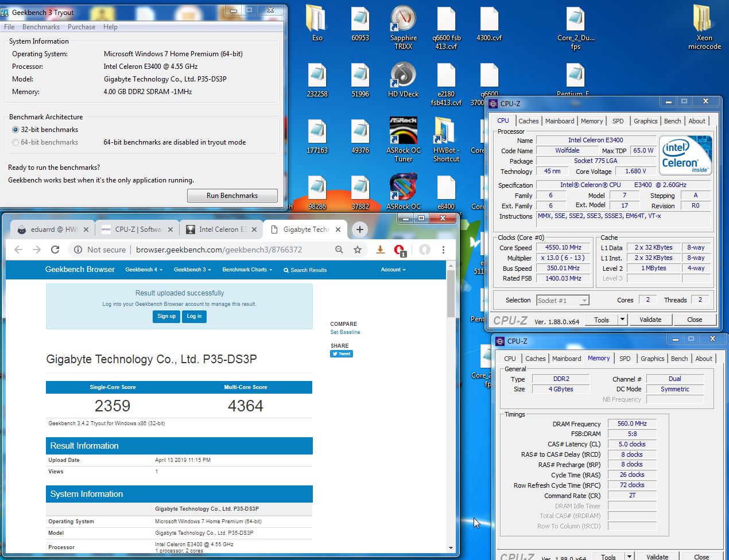Screen dimensions: 729x560
Task: Open e2180 fsb413.cvf file
Action: point(446,84)
